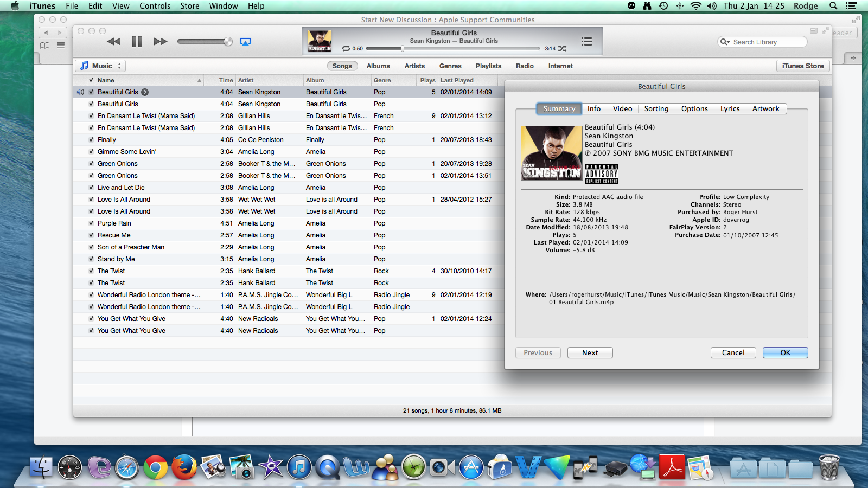Go to the iTunes Store

803,66
